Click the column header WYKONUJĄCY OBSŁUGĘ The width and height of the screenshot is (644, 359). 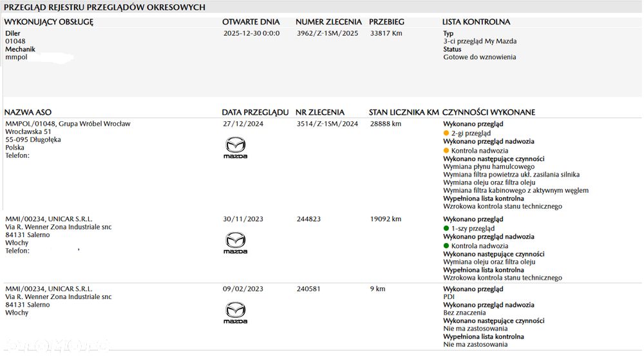49,22
